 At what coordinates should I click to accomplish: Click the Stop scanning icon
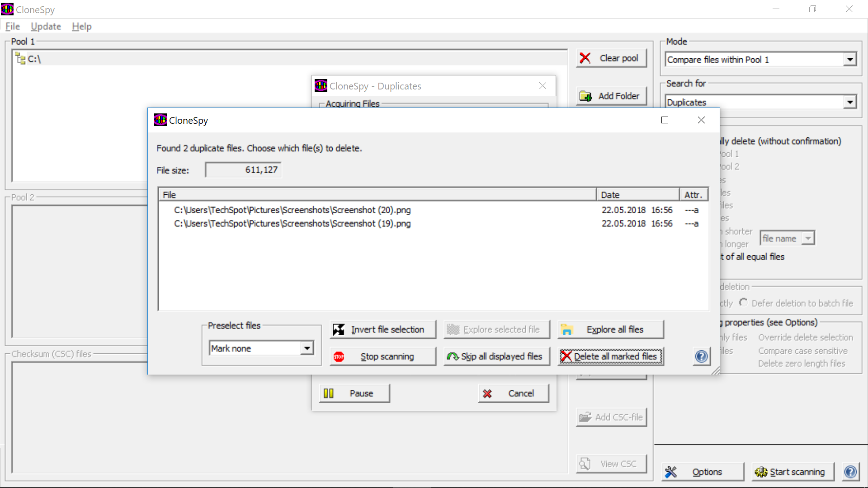coord(339,356)
